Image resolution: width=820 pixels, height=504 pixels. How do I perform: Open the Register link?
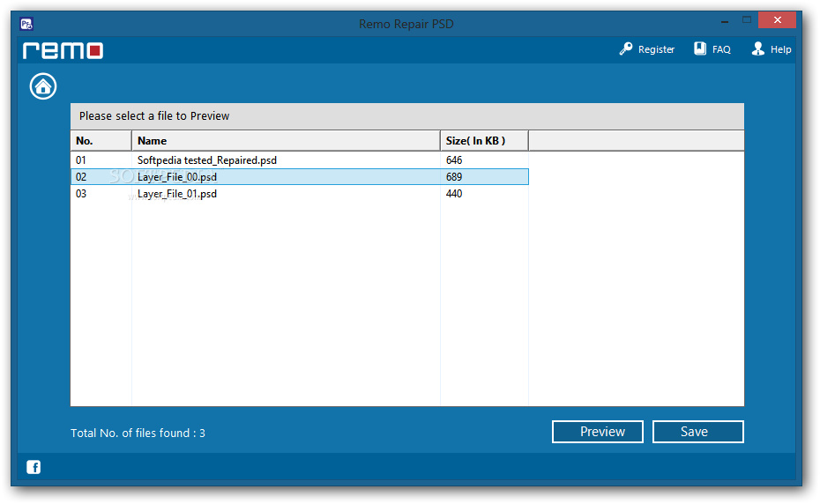click(656, 49)
